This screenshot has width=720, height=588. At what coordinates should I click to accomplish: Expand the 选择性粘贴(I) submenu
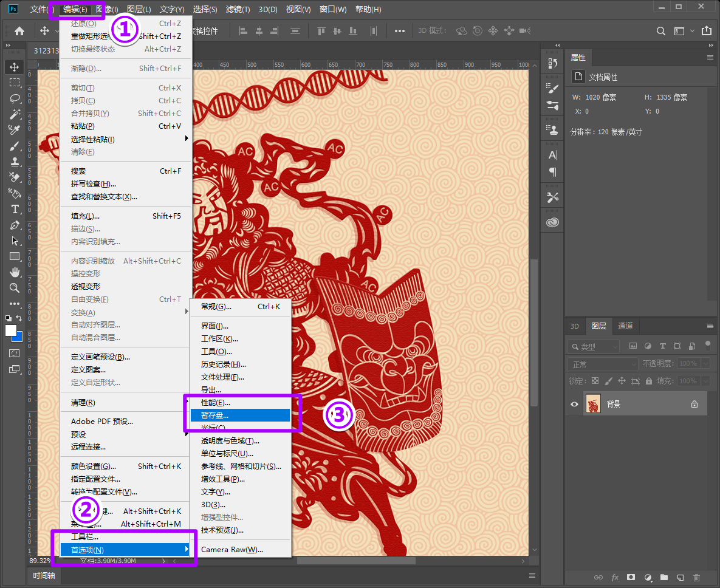pyautogui.click(x=125, y=139)
